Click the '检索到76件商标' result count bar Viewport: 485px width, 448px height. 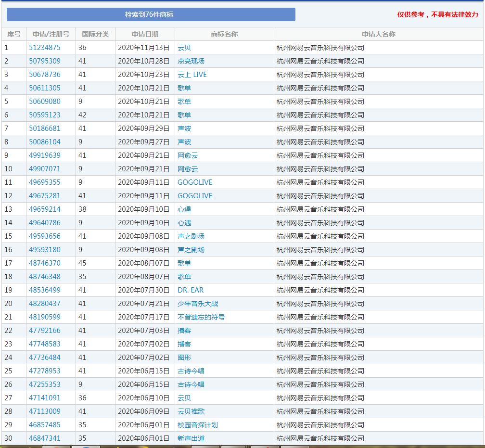click(151, 14)
